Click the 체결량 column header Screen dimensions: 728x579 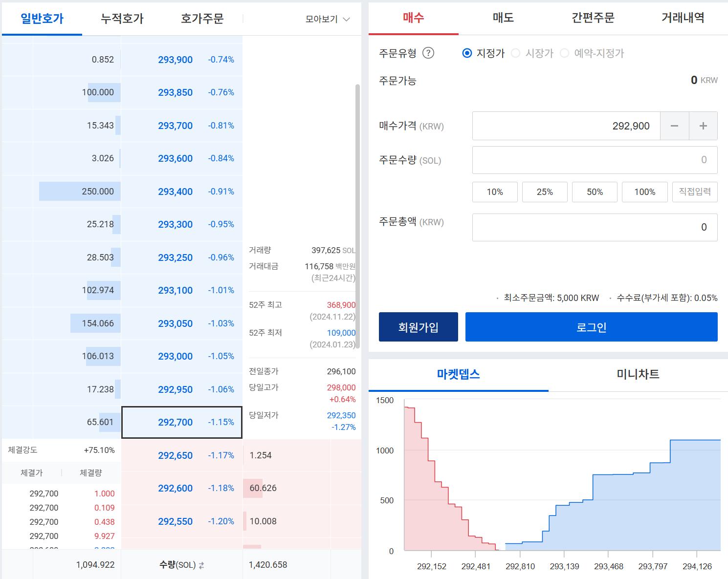(91, 473)
